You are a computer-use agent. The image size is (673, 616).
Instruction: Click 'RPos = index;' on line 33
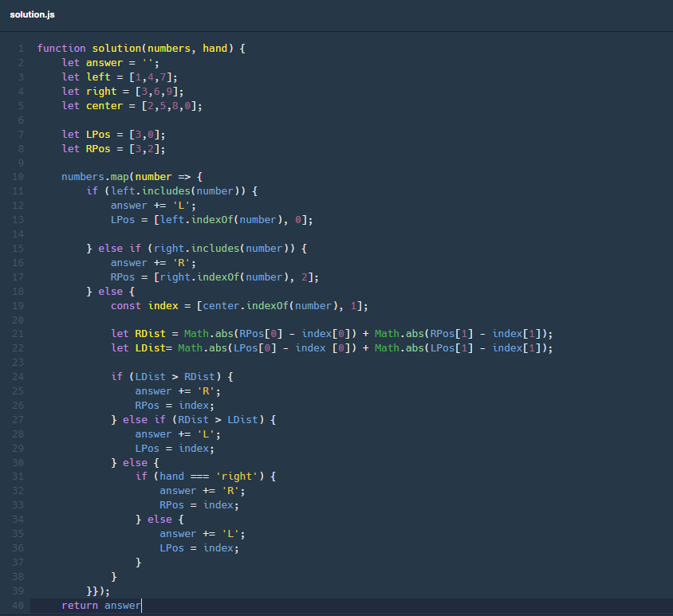[199, 505]
